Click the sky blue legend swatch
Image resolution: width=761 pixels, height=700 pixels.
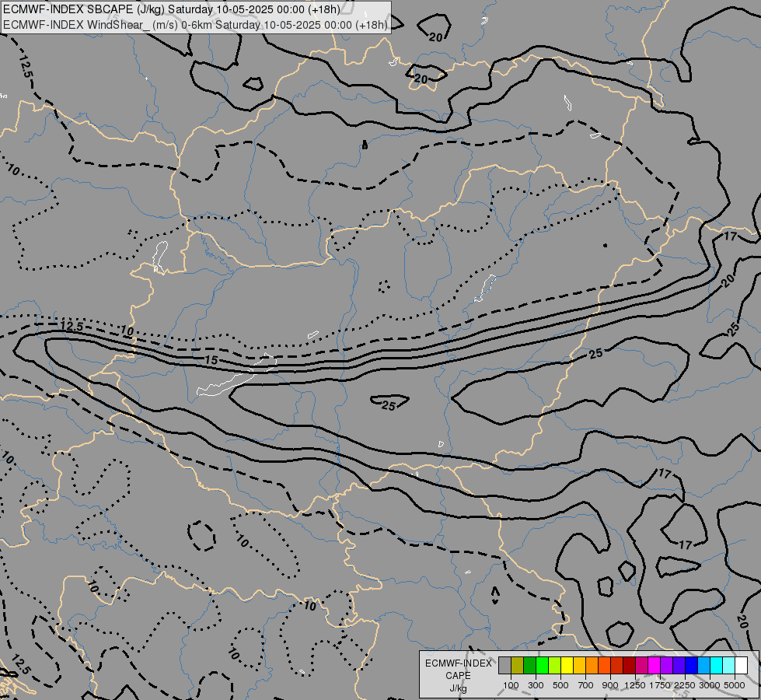point(704,666)
